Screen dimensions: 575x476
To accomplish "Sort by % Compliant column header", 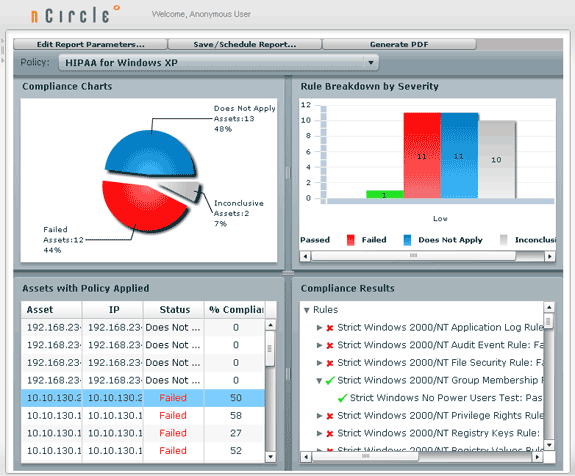I will [x=235, y=310].
